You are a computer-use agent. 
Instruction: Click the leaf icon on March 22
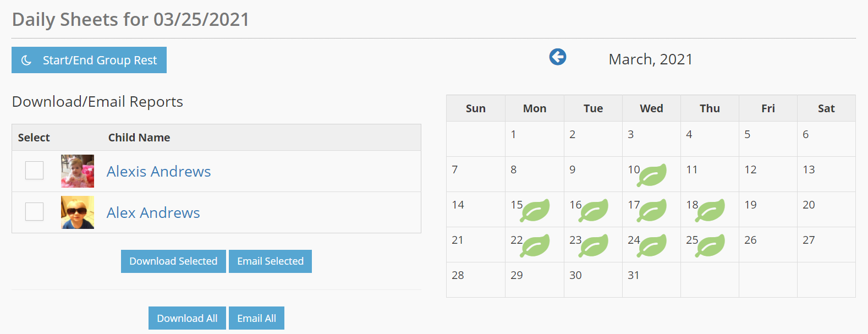pyautogui.click(x=535, y=245)
